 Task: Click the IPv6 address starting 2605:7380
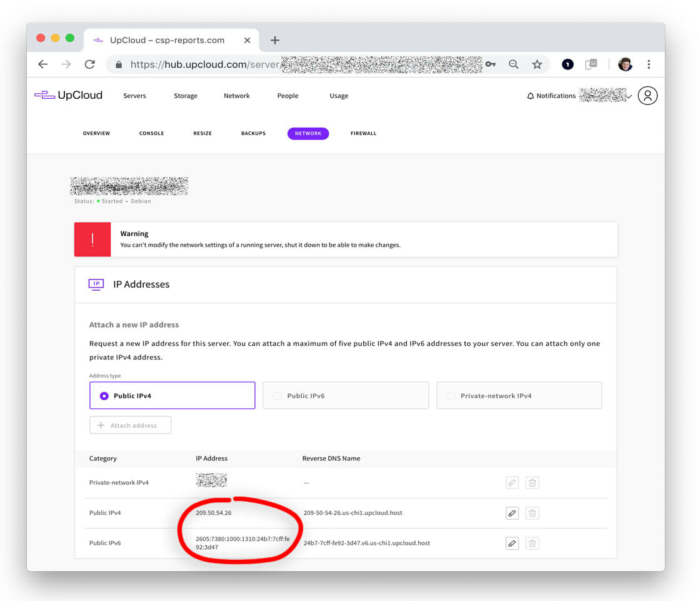click(x=242, y=543)
